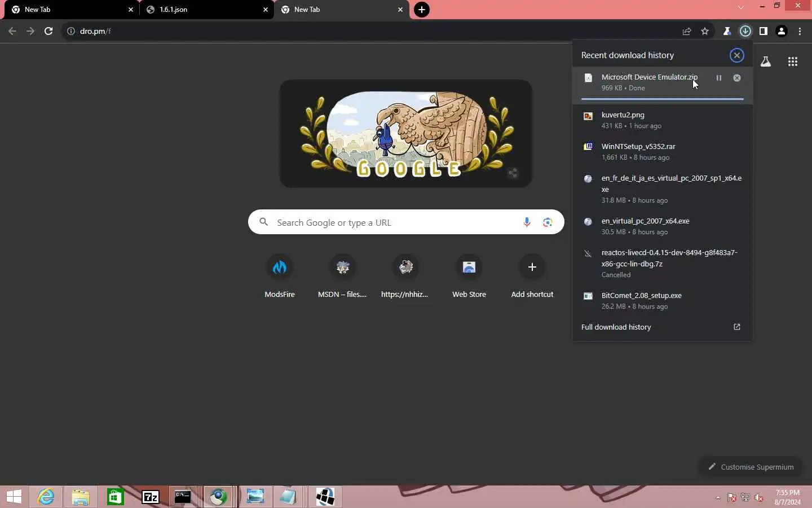Start voice search with microphone icon
Image resolution: width=812 pixels, height=508 pixels.
tap(527, 222)
